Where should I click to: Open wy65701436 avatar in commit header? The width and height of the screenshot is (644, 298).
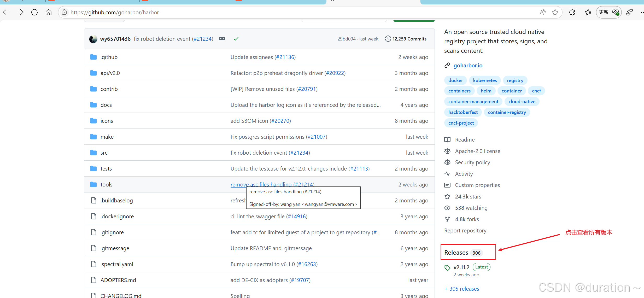[93, 39]
